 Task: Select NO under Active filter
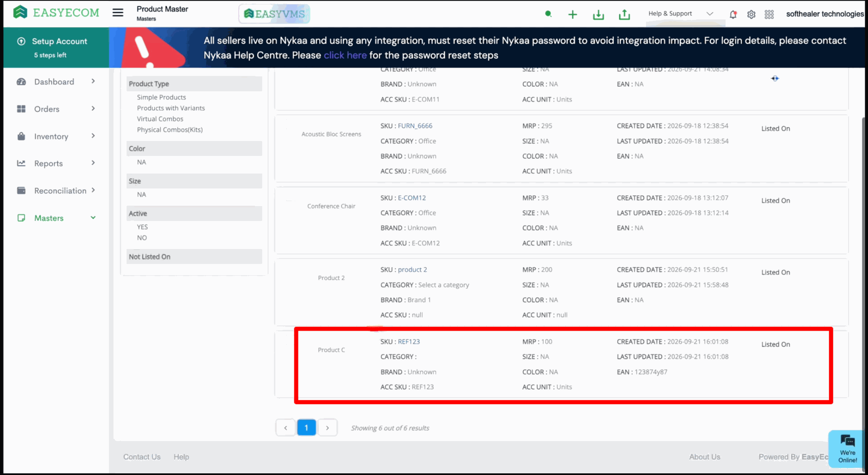pos(142,238)
